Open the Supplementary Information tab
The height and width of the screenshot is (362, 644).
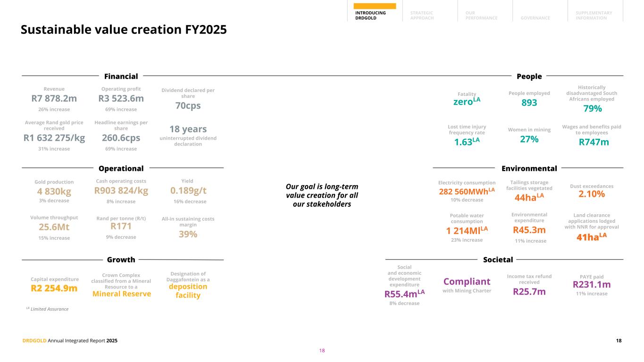[x=594, y=15]
